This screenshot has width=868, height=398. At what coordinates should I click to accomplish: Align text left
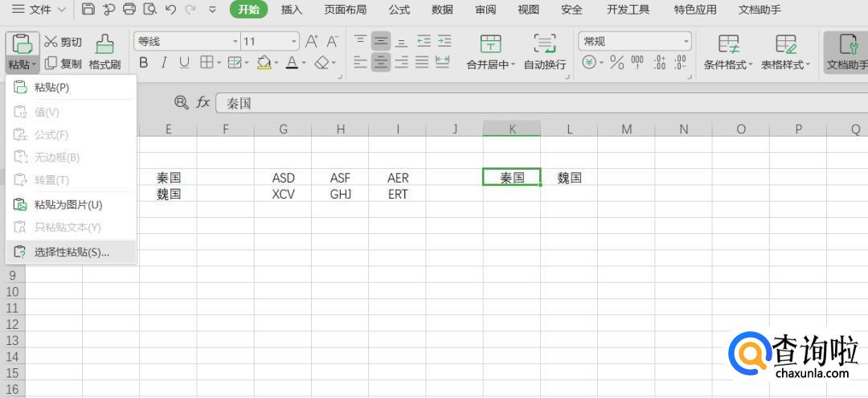(x=360, y=62)
